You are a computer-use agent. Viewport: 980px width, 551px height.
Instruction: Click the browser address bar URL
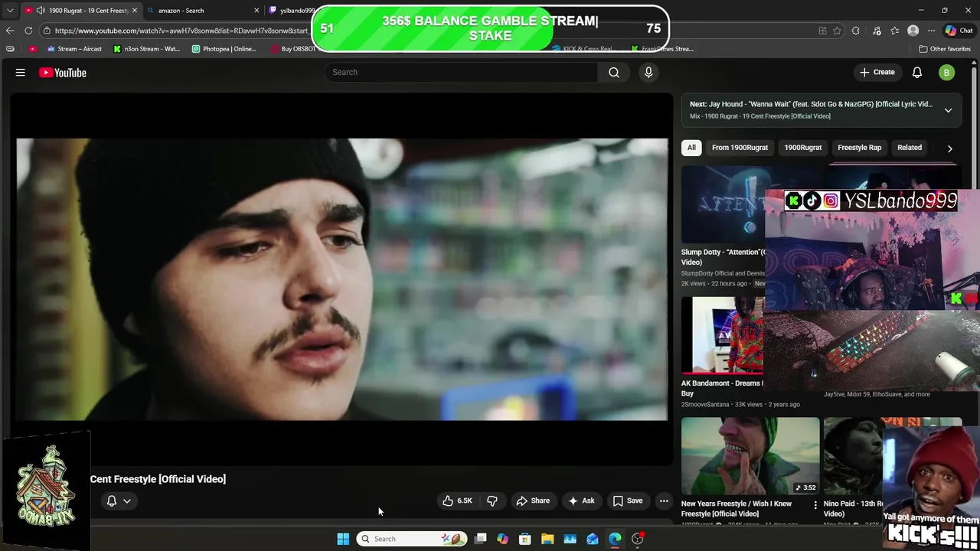[x=181, y=31]
